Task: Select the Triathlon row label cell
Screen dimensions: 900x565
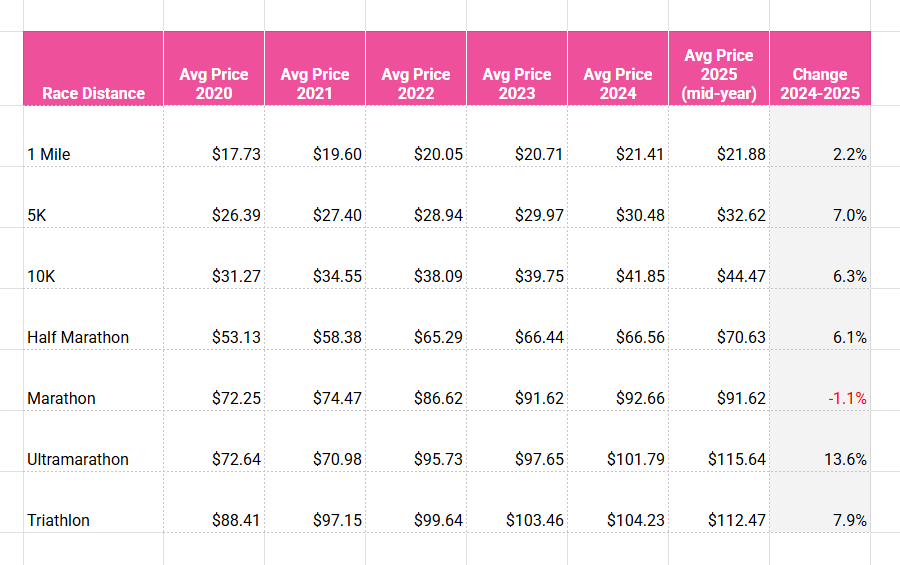Action: pos(94,502)
